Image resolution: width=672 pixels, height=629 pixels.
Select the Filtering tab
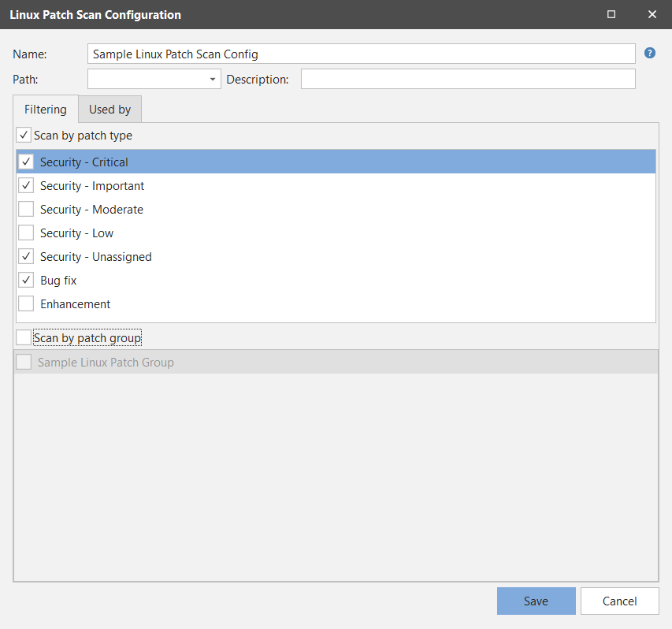(45, 109)
